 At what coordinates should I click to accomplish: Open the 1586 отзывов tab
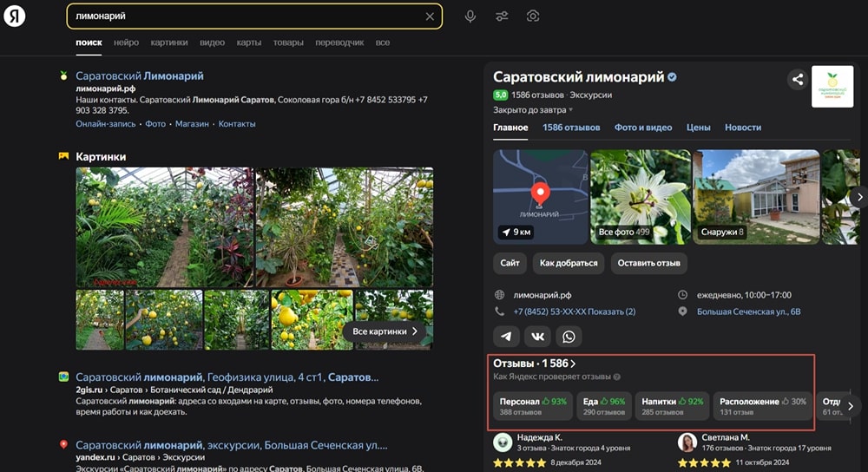click(571, 128)
